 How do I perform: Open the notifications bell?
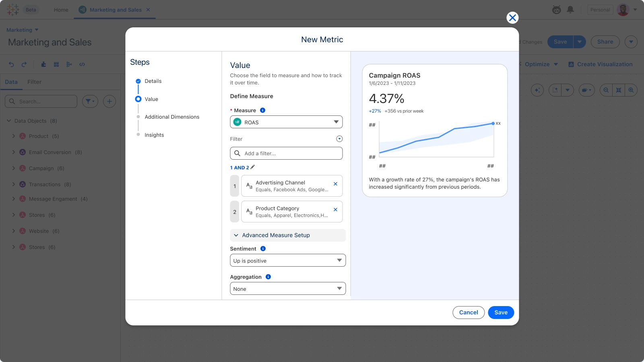(570, 10)
